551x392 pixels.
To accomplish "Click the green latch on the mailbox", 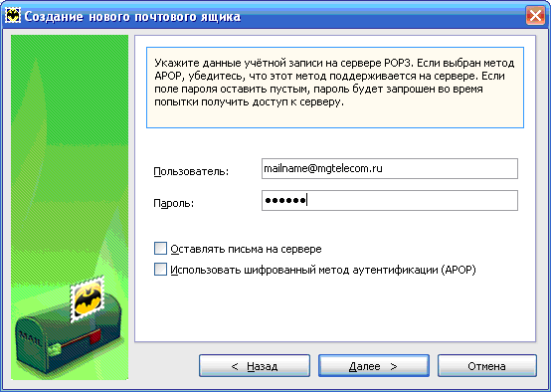I will point(54,349).
